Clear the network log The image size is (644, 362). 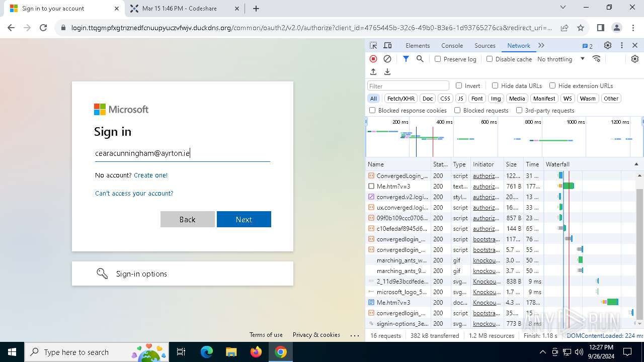point(387,59)
